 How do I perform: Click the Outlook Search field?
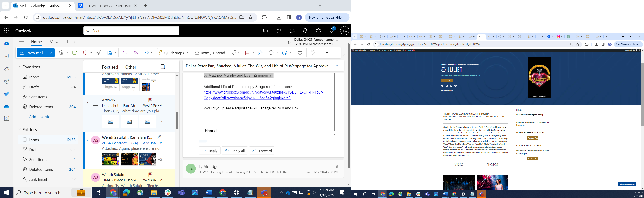[132, 31]
